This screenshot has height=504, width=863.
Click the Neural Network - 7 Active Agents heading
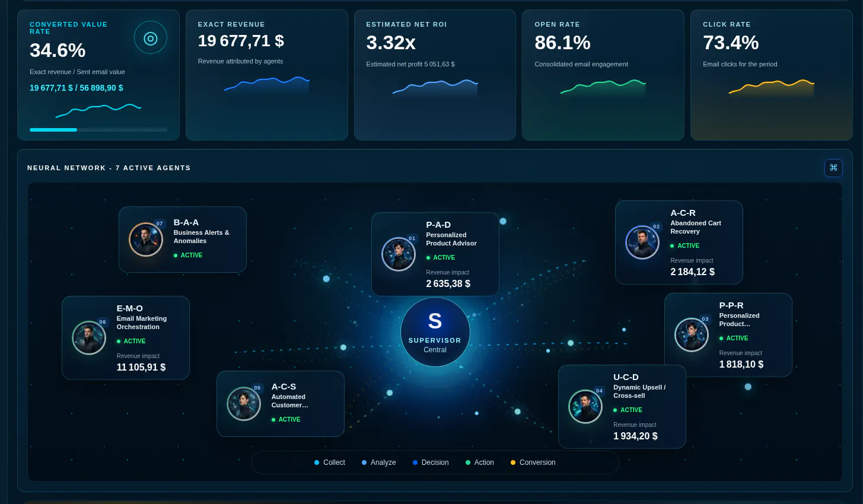109,168
